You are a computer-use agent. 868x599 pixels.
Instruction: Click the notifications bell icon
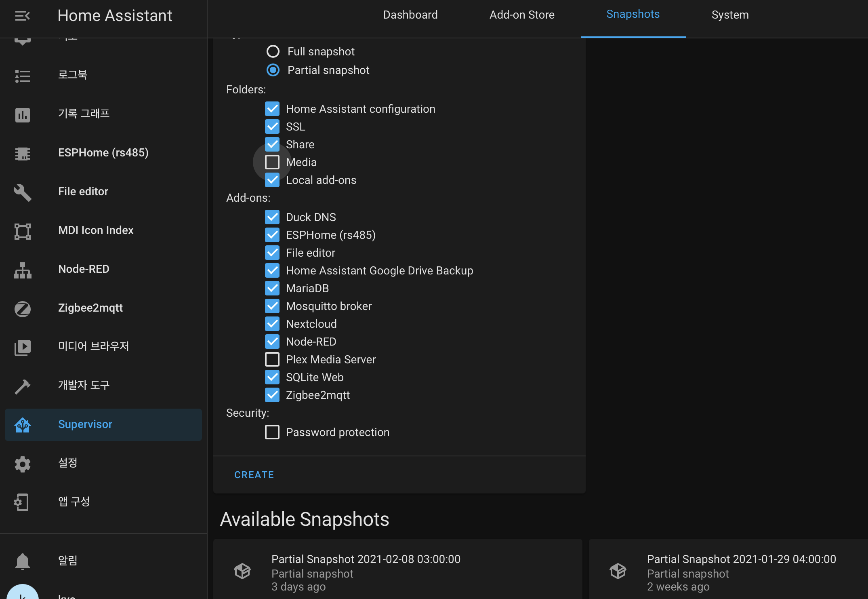[x=22, y=561]
